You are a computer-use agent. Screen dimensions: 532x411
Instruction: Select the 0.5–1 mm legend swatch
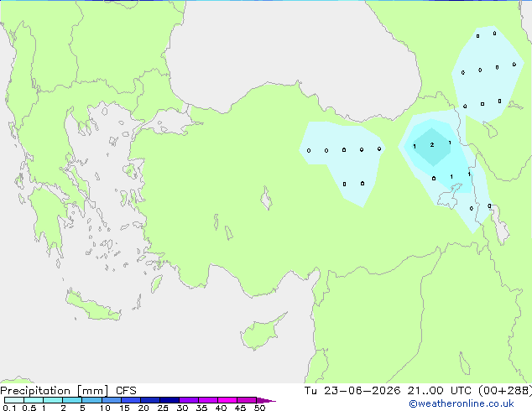click(34, 400)
